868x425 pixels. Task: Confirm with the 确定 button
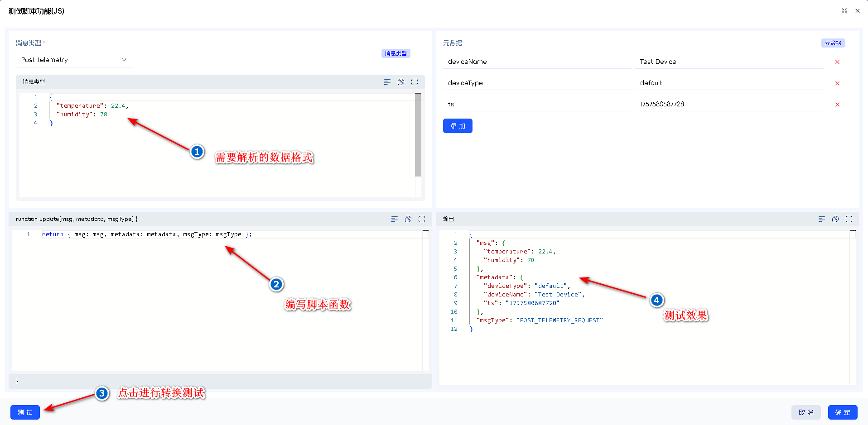click(843, 412)
